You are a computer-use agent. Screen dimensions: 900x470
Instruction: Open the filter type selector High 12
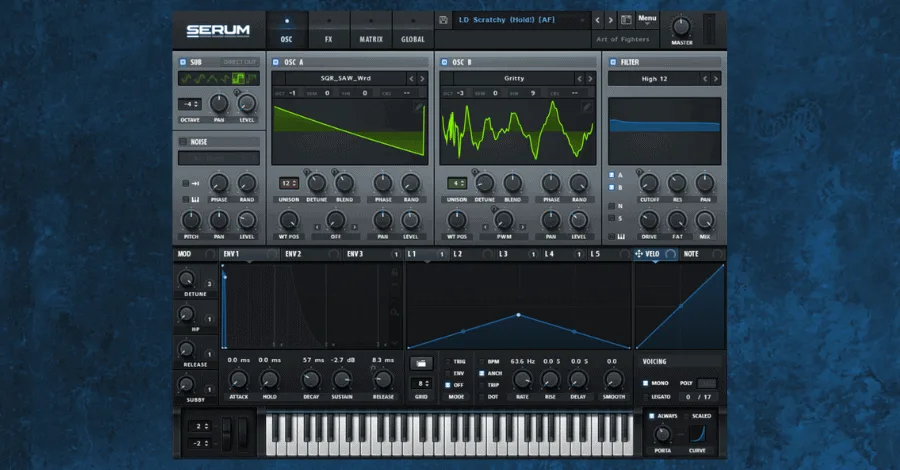(x=654, y=79)
